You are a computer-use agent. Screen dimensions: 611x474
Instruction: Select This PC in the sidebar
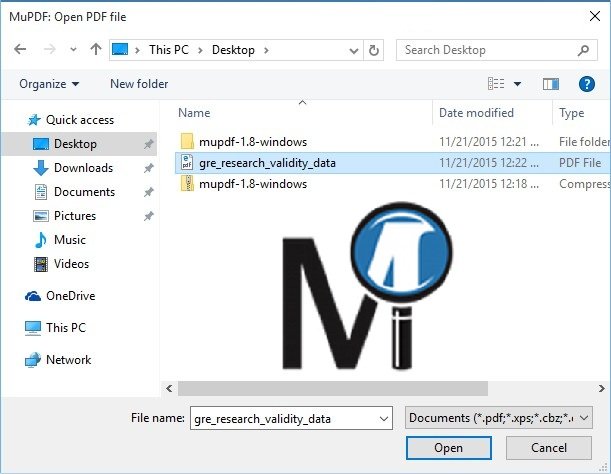tap(66, 328)
